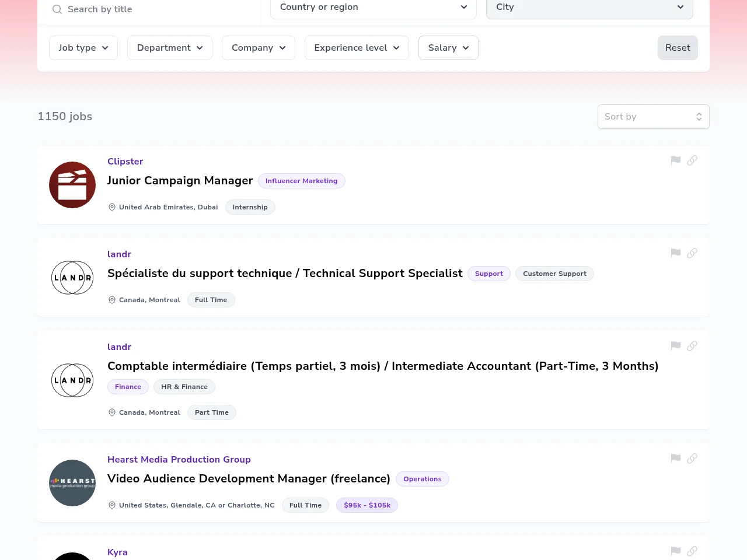
Task: Click the Part Time badge
Action: coord(212,412)
